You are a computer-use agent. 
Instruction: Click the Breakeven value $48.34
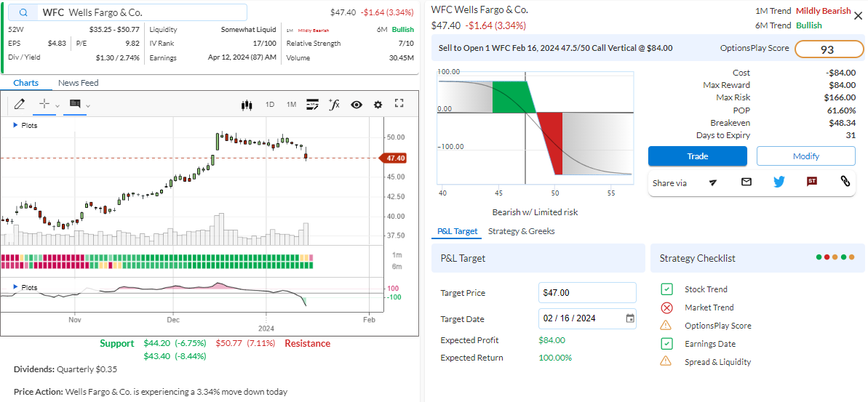(842, 123)
